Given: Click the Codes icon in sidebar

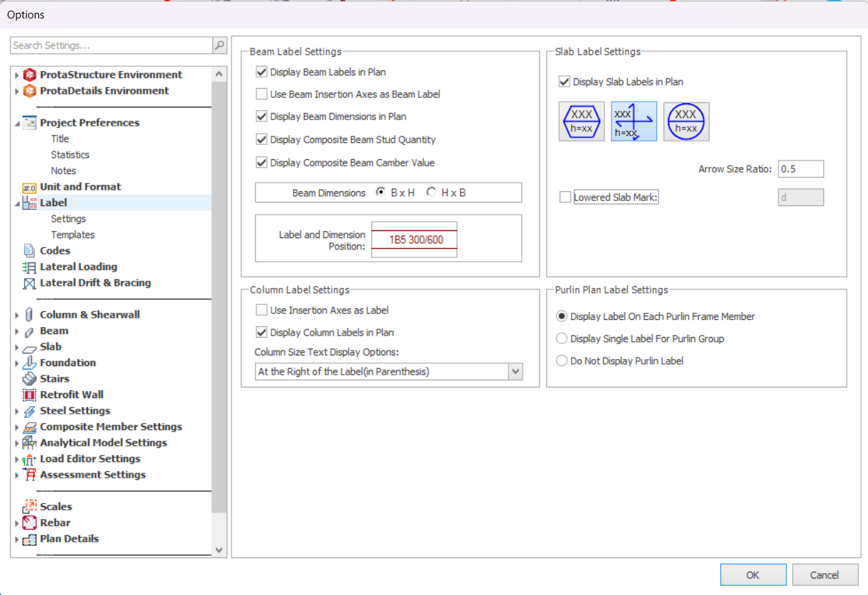Looking at the screenshot, I should 29,251.
